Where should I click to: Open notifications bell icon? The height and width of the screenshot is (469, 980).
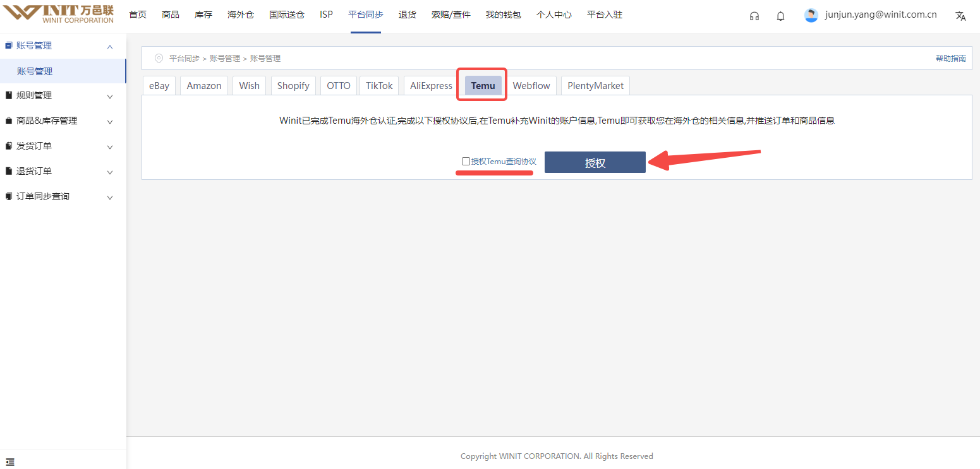[780, 16]
